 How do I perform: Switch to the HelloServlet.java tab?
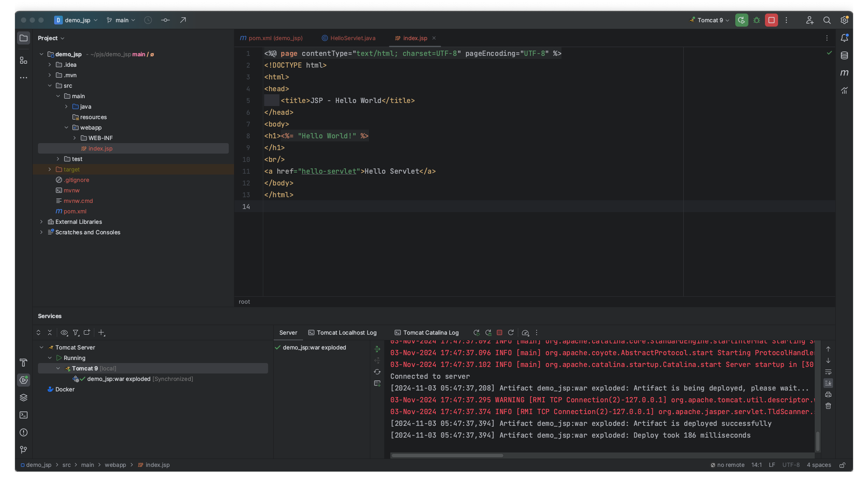(x=349, y=38)
